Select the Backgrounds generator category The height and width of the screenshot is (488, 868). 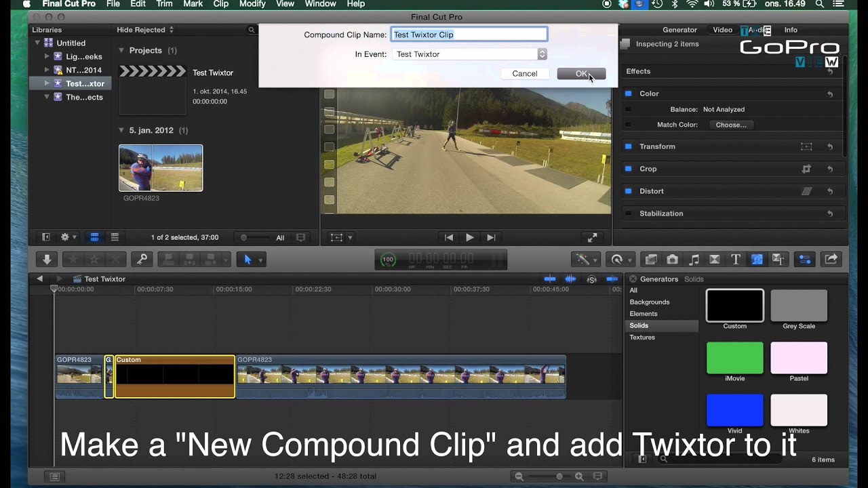click(x=650, y=302)
